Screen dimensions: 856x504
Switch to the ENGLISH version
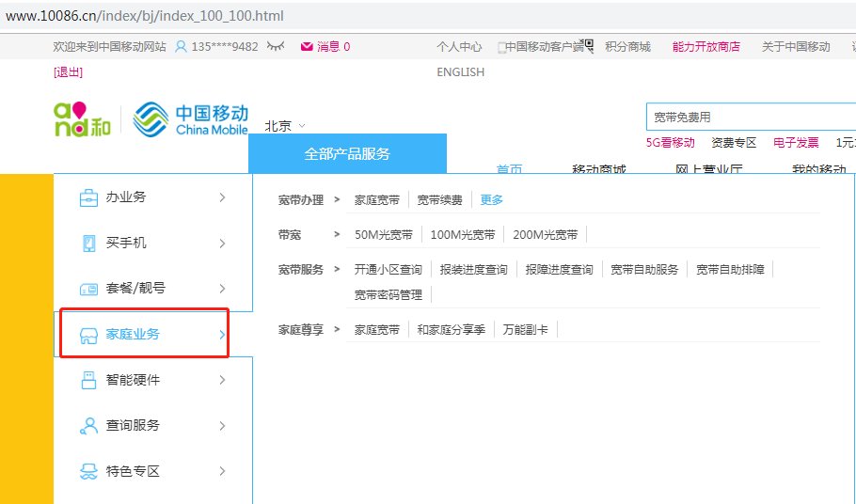pyautogui.click(x=461, y=72)
